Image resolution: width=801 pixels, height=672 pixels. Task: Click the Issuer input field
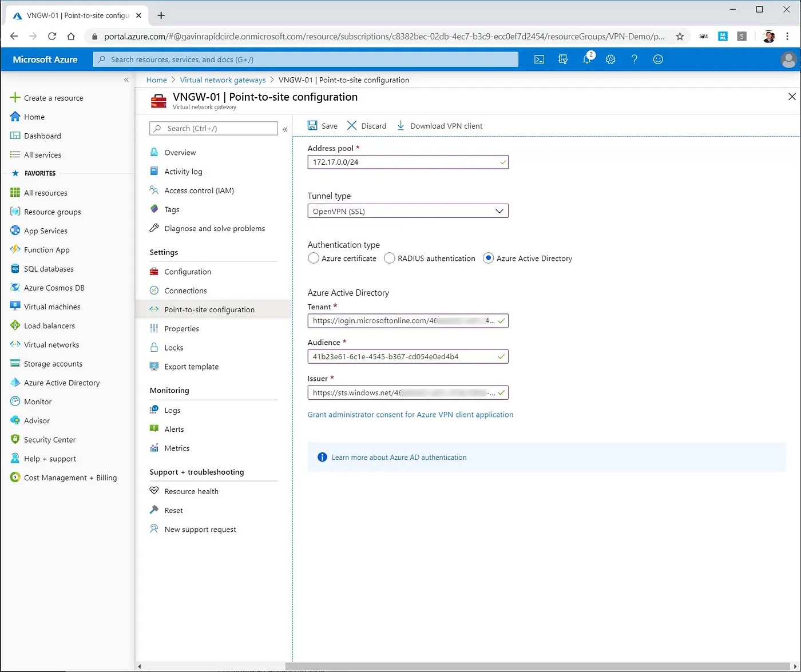[x=408, y=392]
